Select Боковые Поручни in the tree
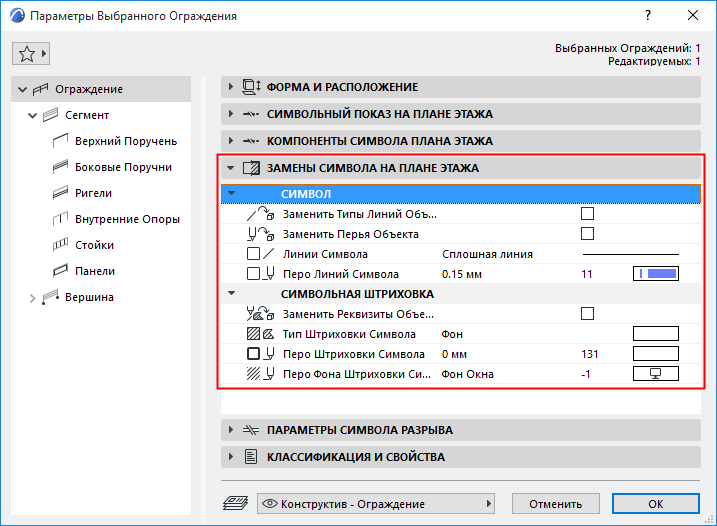 tap(123, 167)
